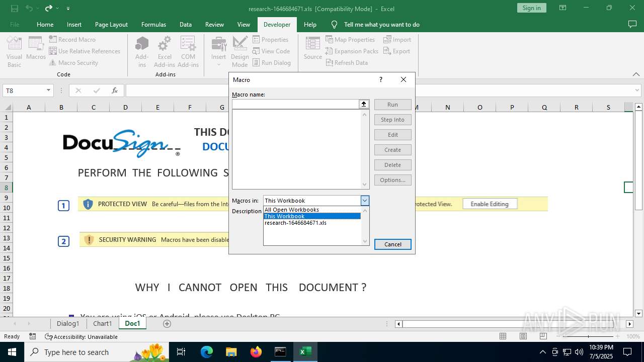The width and height of the screenshot is (644, 362).
Task: Click the Insert Function fx icon
Action: pyautogui.click(x=115, y=90)
